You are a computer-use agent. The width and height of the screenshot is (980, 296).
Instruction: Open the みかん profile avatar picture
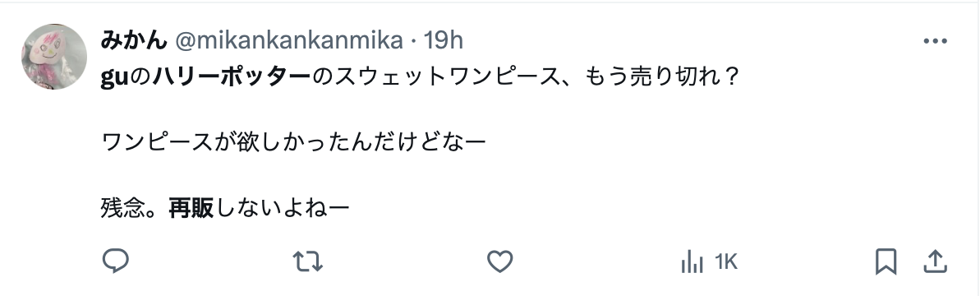(x=54, y=57)
